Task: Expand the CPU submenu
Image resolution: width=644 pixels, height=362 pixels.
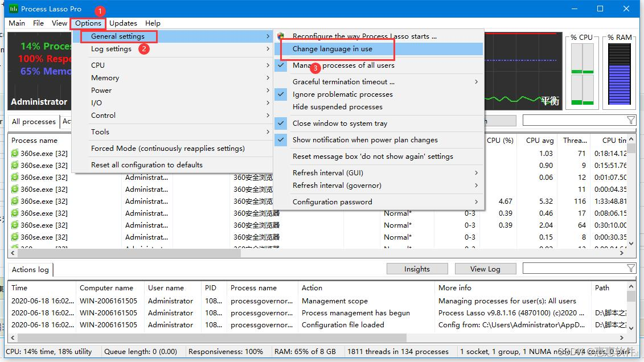Action: [172, 65]
